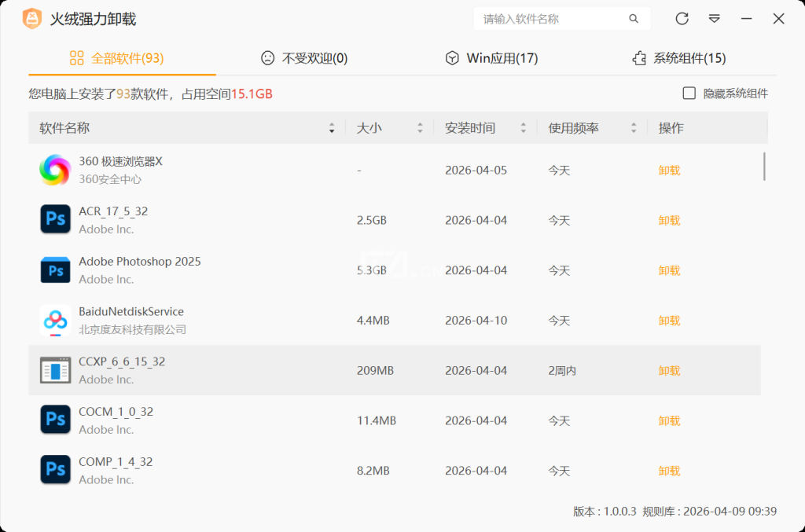The image size is (805, 532).
Task: Uninstall COCM_1_0_32
Action: click(x=670, y=420)
